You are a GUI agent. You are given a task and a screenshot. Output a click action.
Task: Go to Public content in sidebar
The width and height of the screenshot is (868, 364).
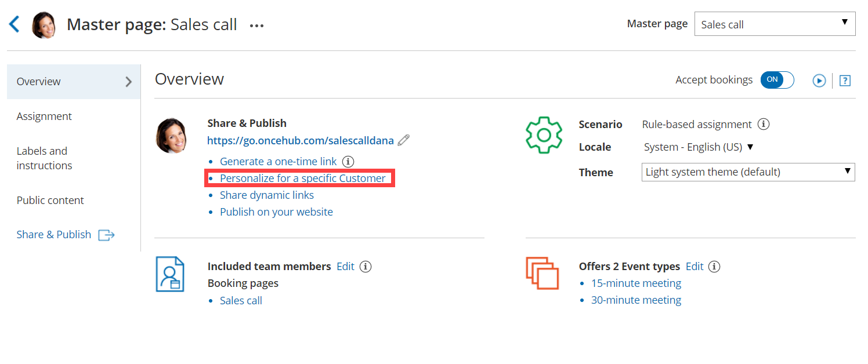(50, 200)
